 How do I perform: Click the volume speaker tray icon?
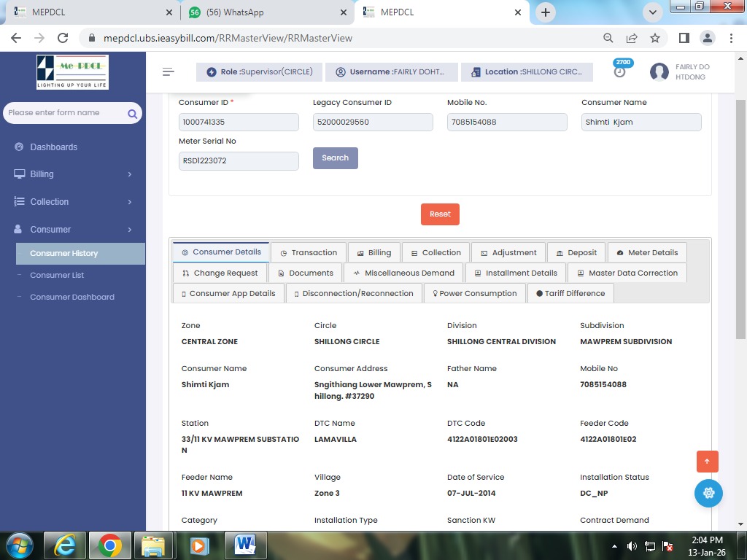(632, 546)
